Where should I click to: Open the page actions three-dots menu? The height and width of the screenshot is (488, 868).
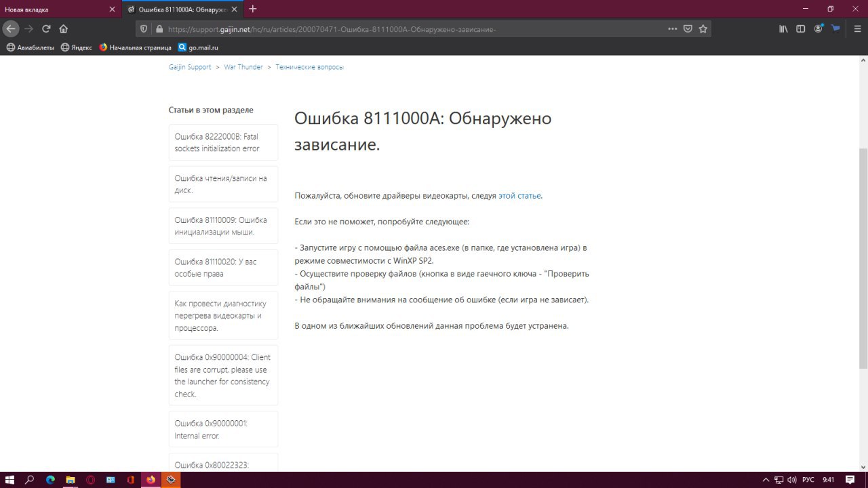pyautogui.click(x=673, y=29)
